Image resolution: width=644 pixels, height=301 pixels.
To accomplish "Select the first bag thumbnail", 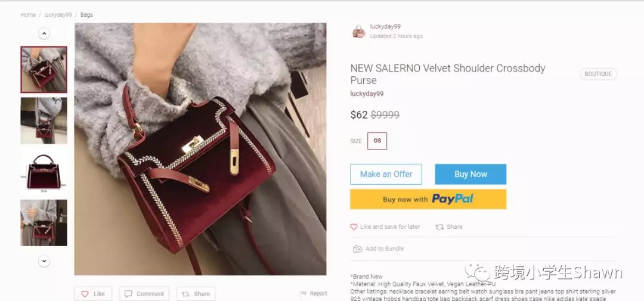I will (44, 69).
